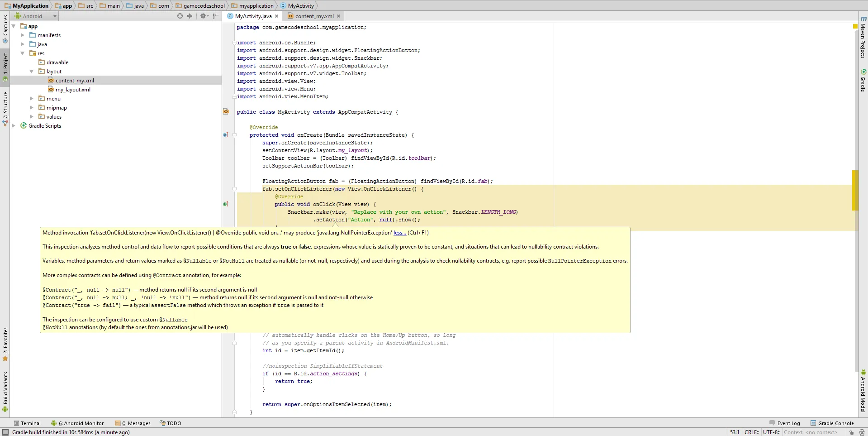Image resolution: width=868 pixels, height=436 pixels.
Task: Toggle the file read-only lock icon
Action: [x=852, y=432]
